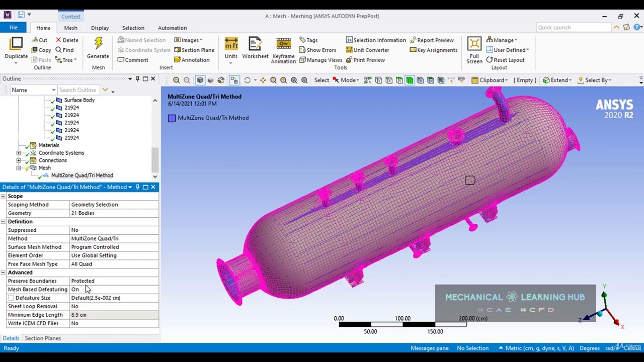Select the Vertex selection filter icon
644x362 pixels.
click(378, 80)
